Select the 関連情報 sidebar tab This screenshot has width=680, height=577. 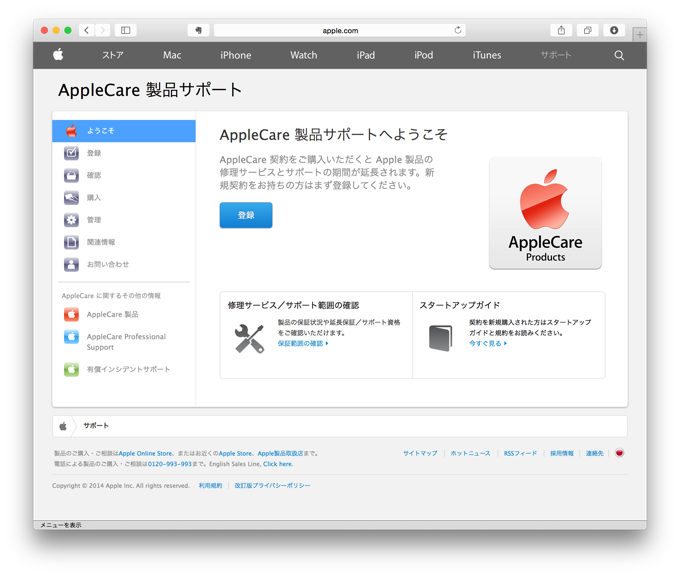click(124, 242)
